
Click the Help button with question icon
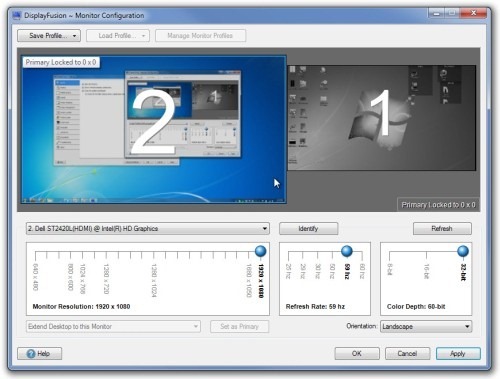coord(40,354)
